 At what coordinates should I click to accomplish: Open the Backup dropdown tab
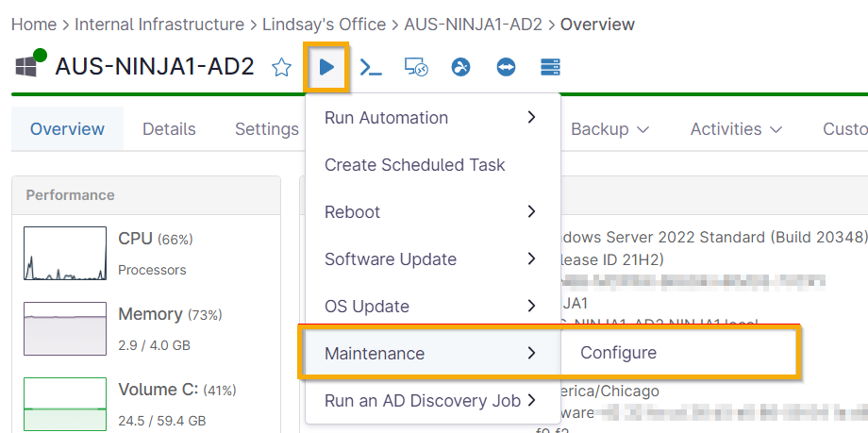pos(609,129)
